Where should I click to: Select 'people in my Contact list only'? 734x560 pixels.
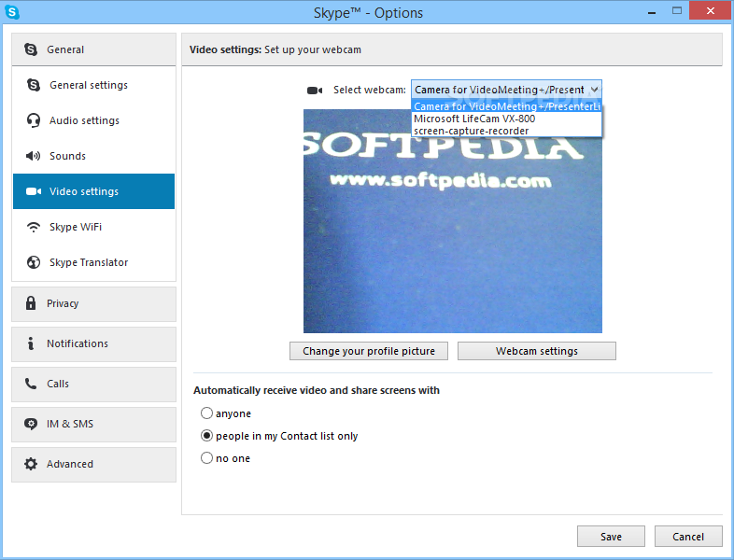click(206, 436)
